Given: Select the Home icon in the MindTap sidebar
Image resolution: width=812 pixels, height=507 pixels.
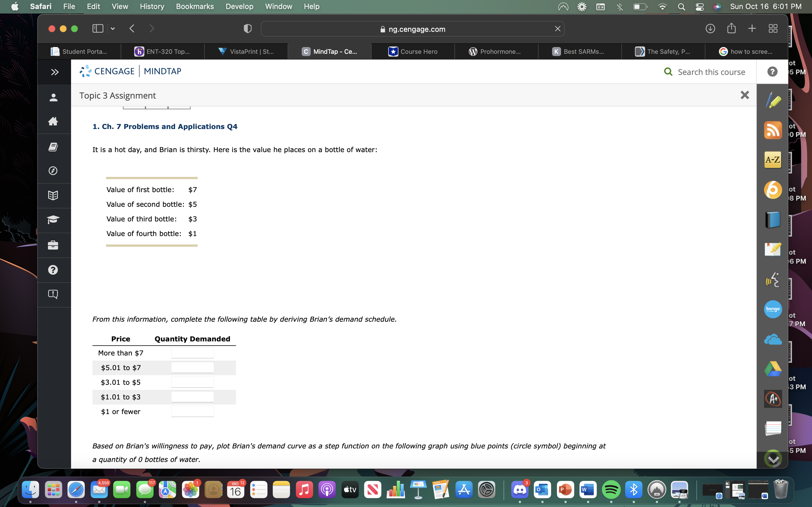Looking at the screenshot, I should pos(54,121).
